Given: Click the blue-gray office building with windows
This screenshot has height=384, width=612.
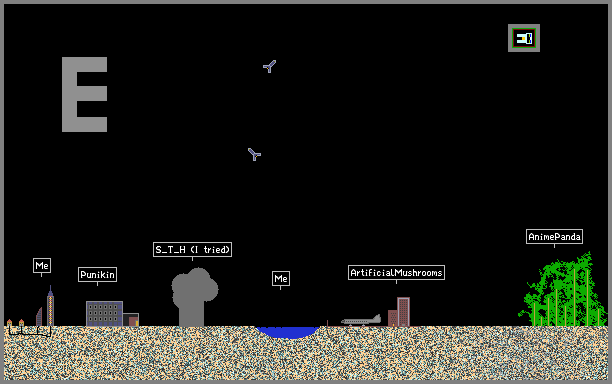Looking at the screenshot, I should 104,314.
